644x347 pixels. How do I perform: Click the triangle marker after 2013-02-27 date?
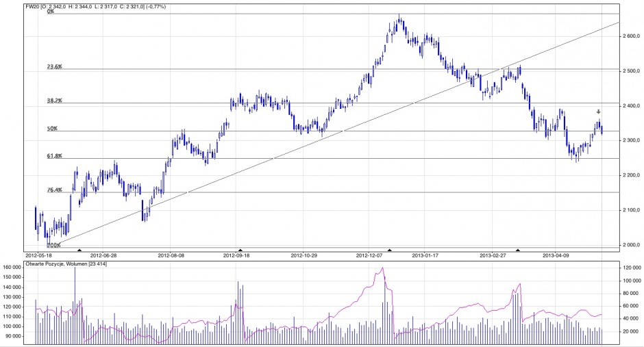click(x=518, y=250)
